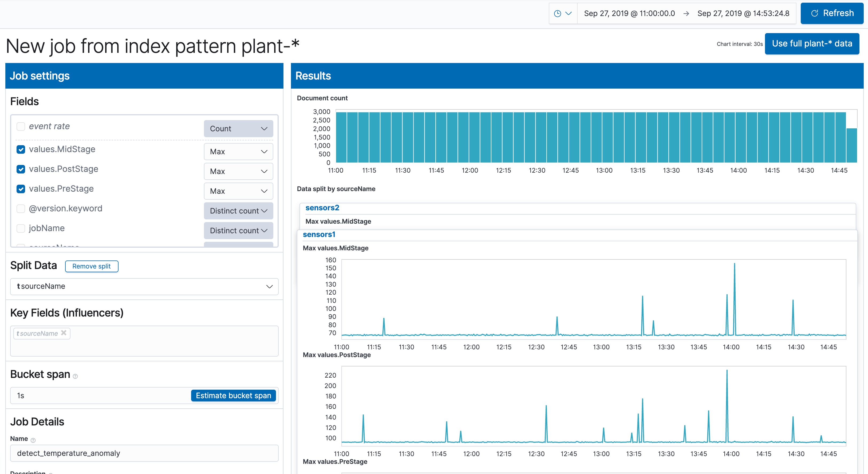This screenshot has height=474, width=868.
Task: Check the jobName field checkbox
Action: [21, 228]
